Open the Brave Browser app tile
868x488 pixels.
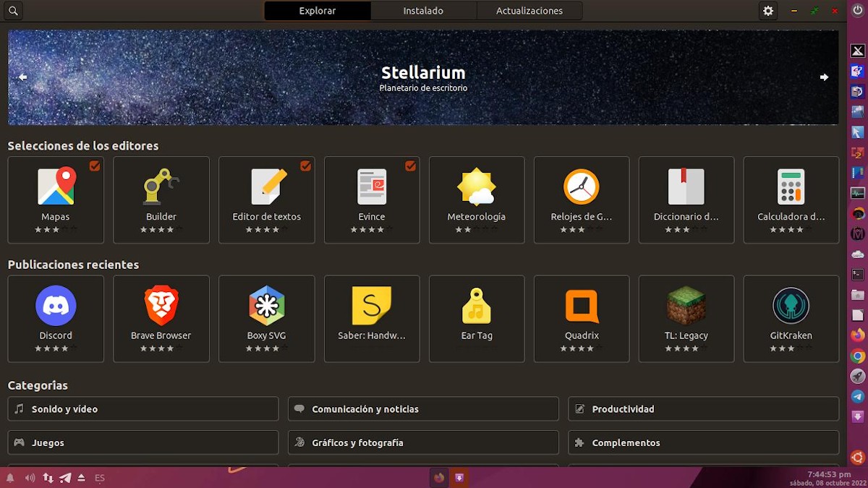tap(161, 318)
